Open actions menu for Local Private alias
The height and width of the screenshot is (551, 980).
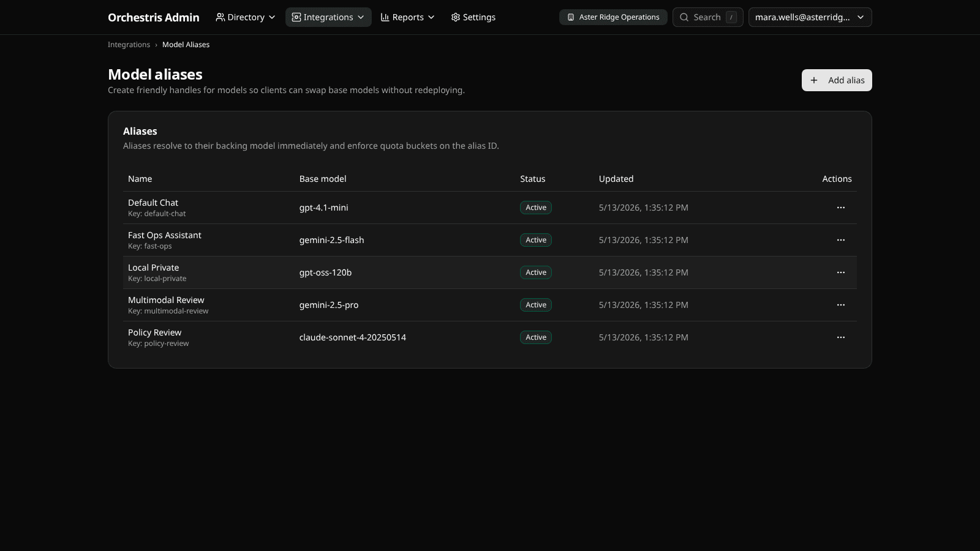click(x=840, y=272)
